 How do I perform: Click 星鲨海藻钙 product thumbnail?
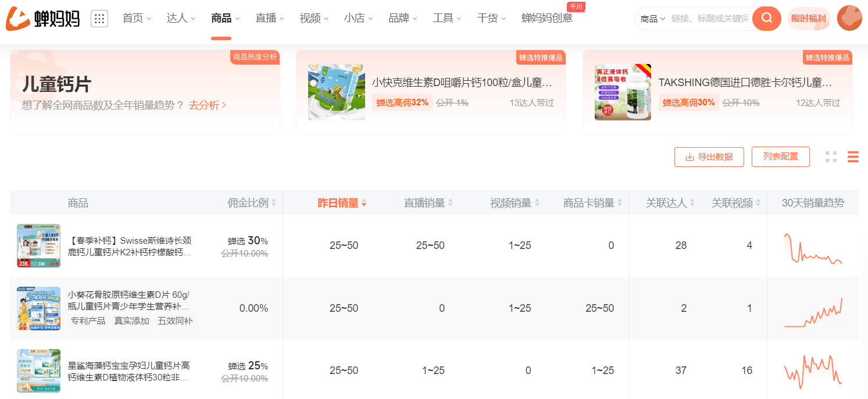(x=38, y=370)
